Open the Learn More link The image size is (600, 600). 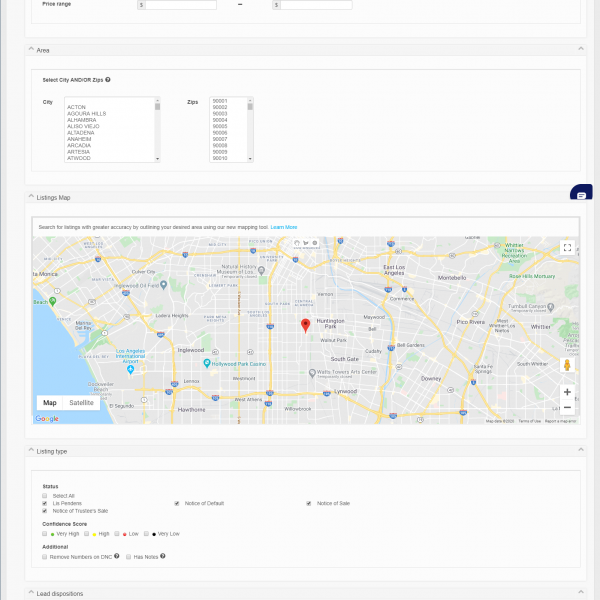point(284,227)
